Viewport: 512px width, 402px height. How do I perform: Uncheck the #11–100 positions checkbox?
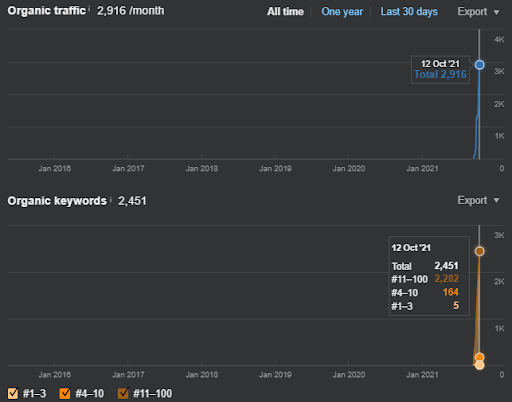tap(123, 393)
